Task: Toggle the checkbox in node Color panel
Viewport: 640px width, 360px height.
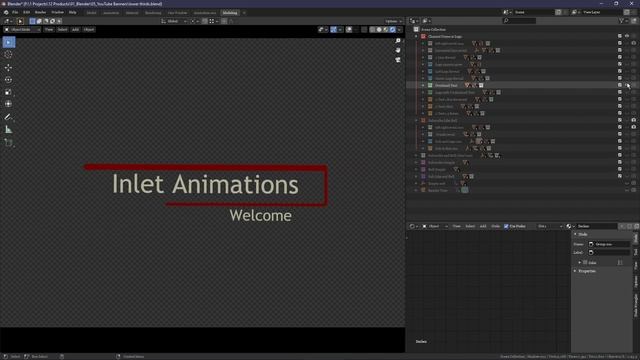Action: click(585, 262)
